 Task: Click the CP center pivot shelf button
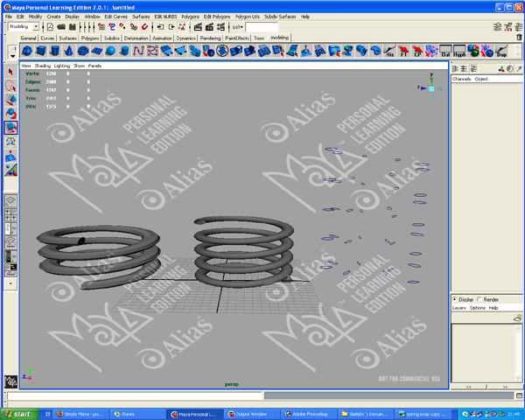click(417, 51)
